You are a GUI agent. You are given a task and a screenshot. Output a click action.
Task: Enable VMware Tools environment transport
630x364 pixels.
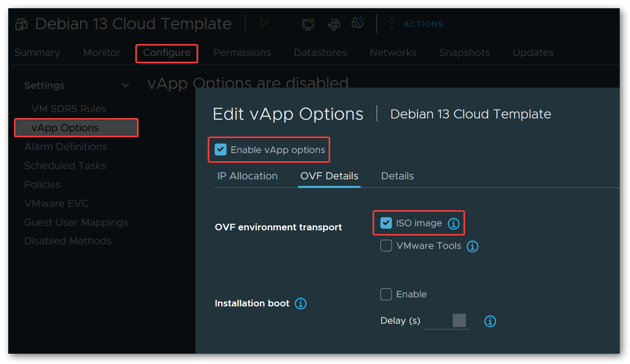[x=386, y=246]
